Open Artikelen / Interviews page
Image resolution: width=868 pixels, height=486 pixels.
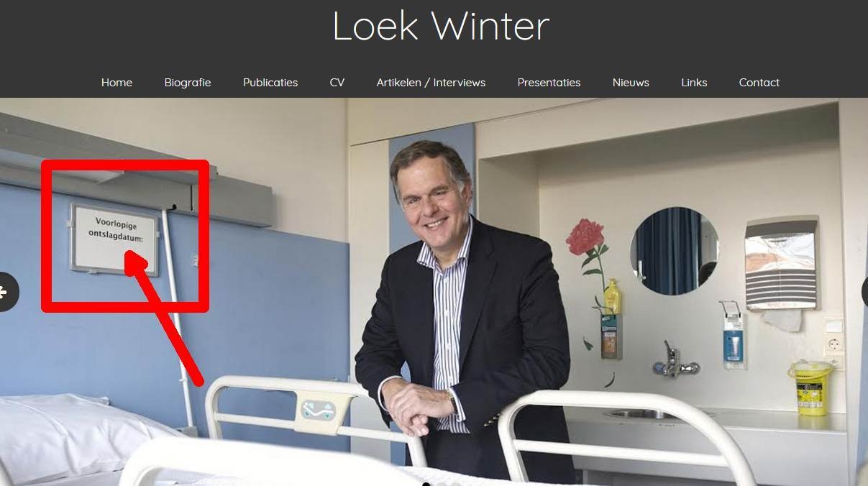click(x=431, y=83)
